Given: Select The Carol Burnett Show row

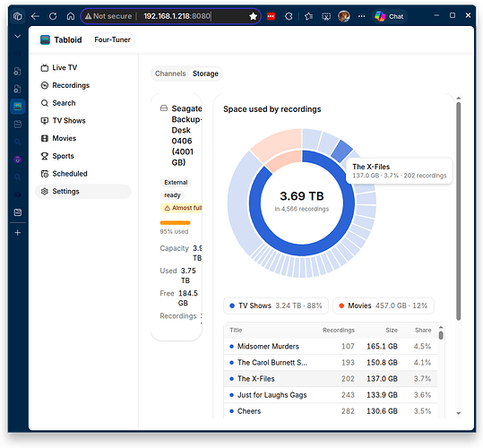Looking at the screenshot, I should [330, 362].
